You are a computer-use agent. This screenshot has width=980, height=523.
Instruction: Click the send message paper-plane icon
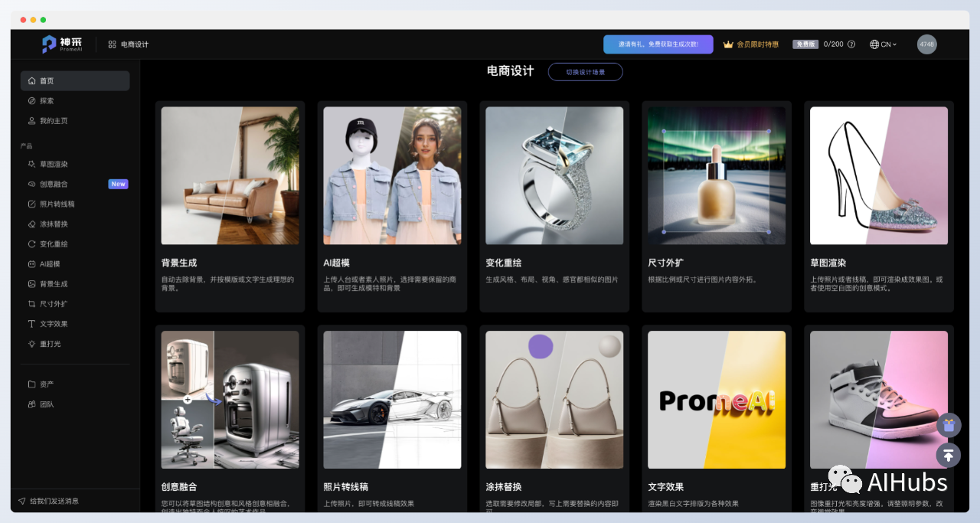click(22, 501)
